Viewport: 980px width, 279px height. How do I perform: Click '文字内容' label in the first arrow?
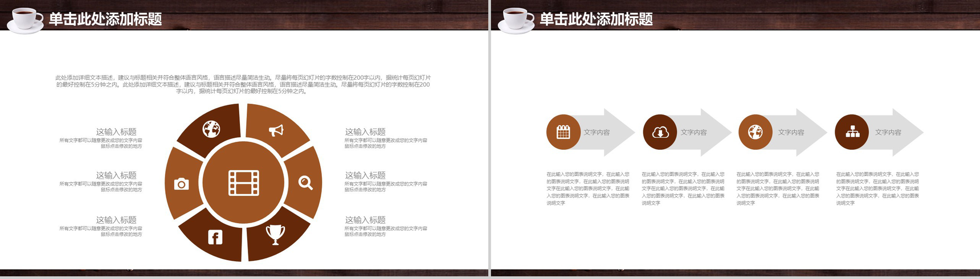(597, 132)
